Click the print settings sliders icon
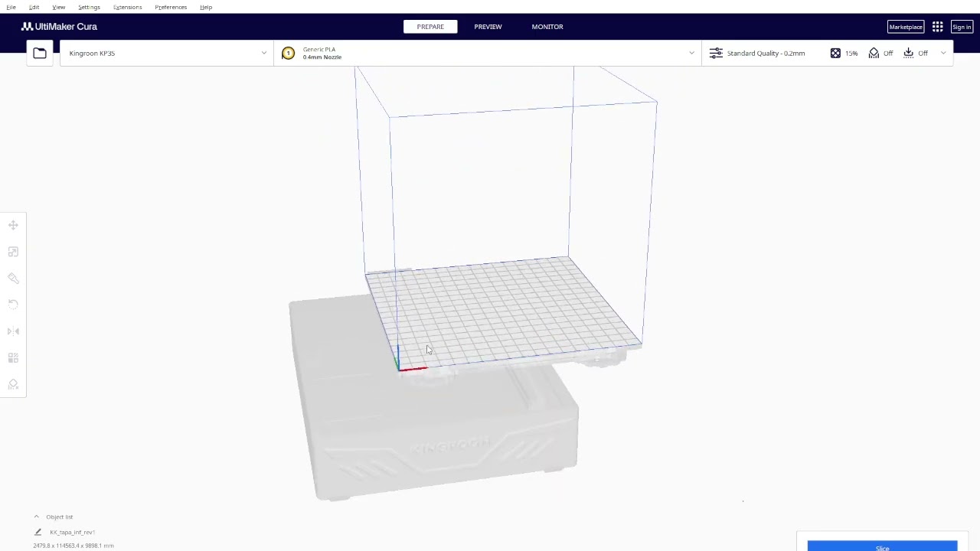Viewport: 980px width, 551px height. click(715, 53)
